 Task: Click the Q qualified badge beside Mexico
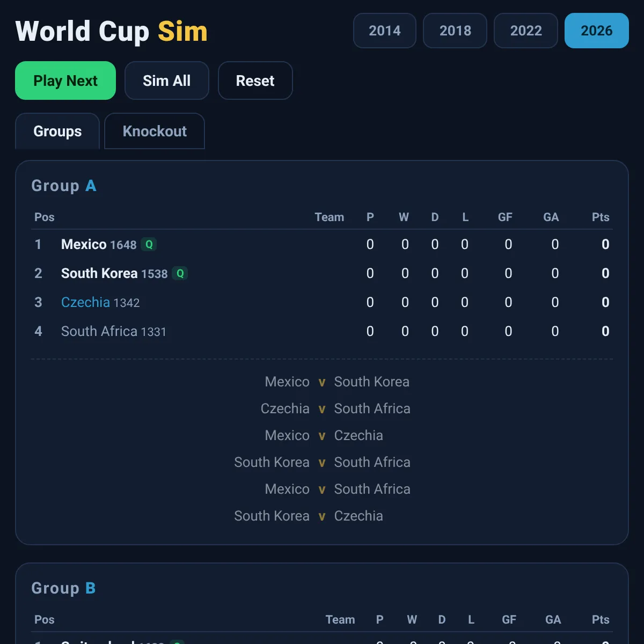coord(149,244)
